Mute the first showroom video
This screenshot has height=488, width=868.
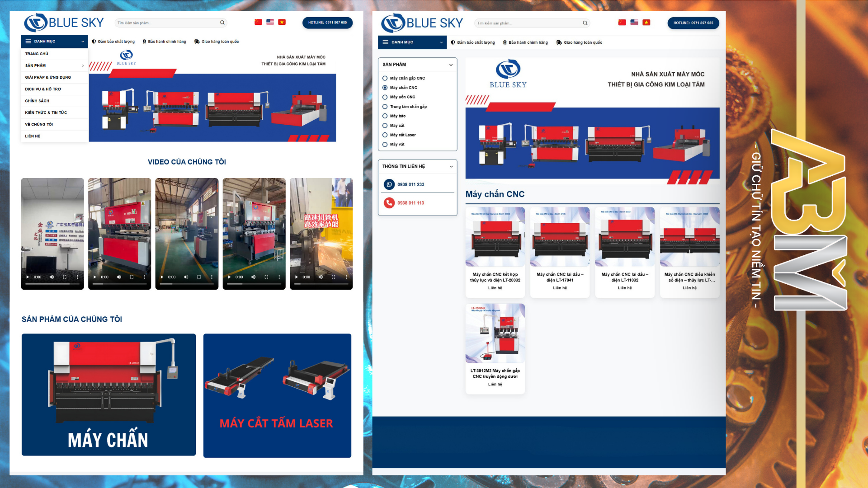coord(52,277)
